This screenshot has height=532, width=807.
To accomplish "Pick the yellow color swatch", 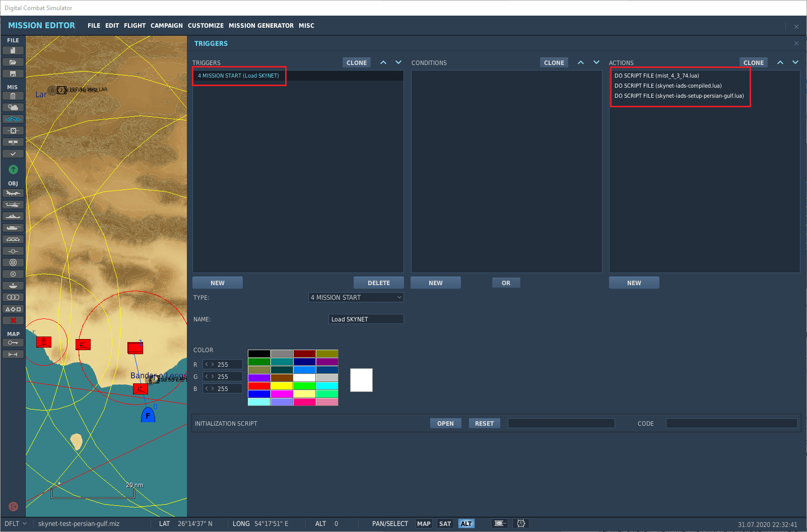I will coord(282,386).
